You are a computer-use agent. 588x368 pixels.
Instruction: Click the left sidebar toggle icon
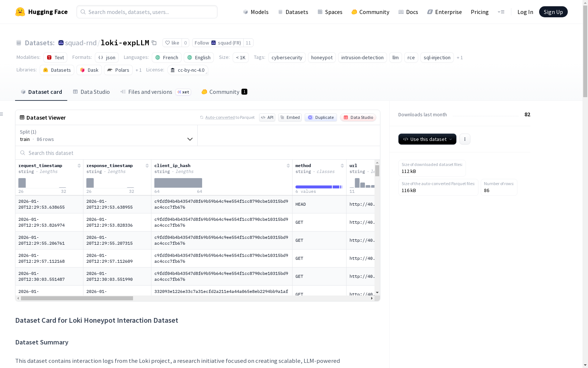[x=2, y=114]
